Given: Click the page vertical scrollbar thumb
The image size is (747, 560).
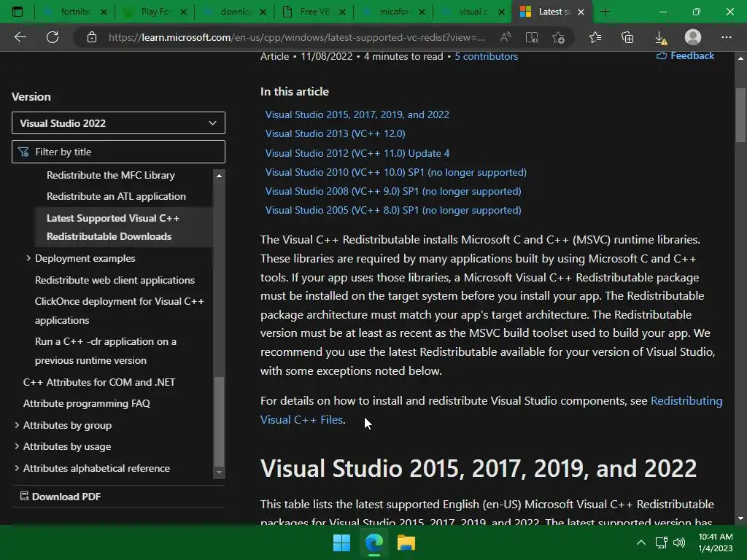Looking at the screenshot, I should tap(740, 115).
